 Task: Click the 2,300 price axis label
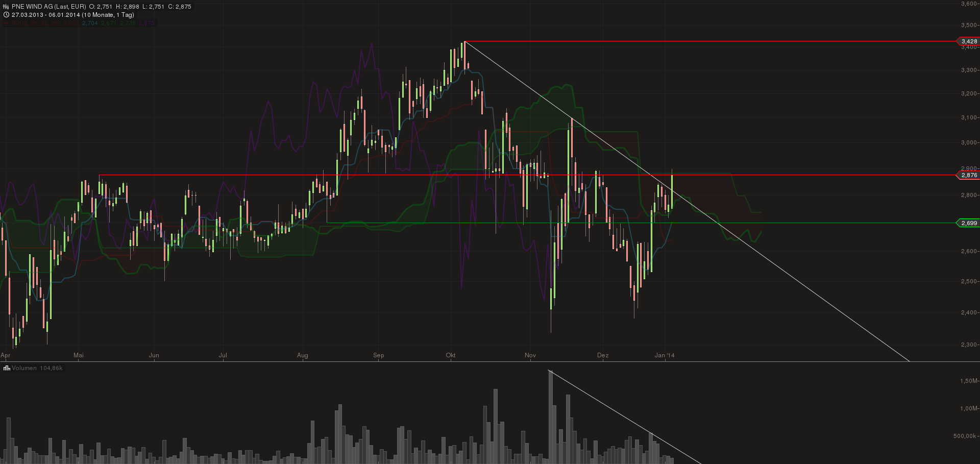pos(969,345)
